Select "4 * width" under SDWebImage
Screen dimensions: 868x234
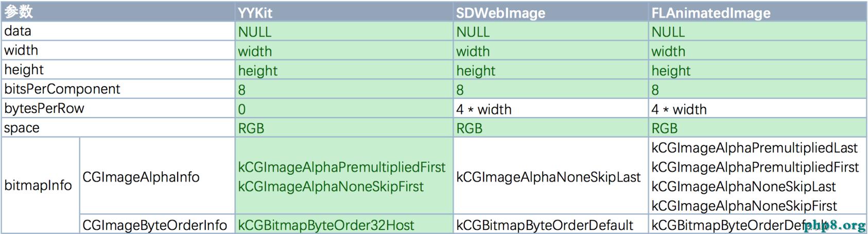point(484,109)
